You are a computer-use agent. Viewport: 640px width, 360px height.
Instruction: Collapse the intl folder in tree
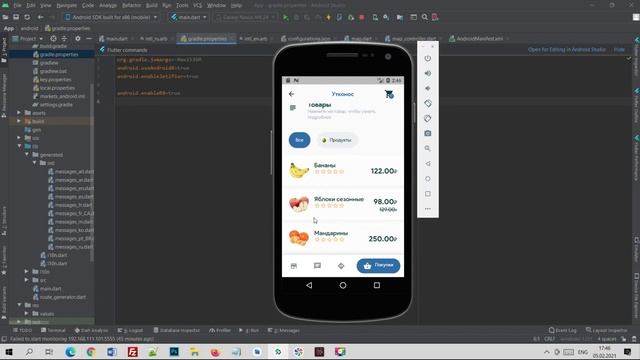tap(34, 163)
